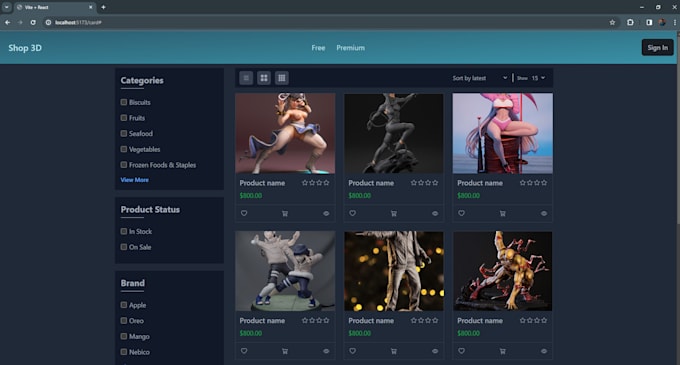This screenshot has height=365, width=680.
Task: Open the dark catwoman statue product image
Action: [394, 134]
